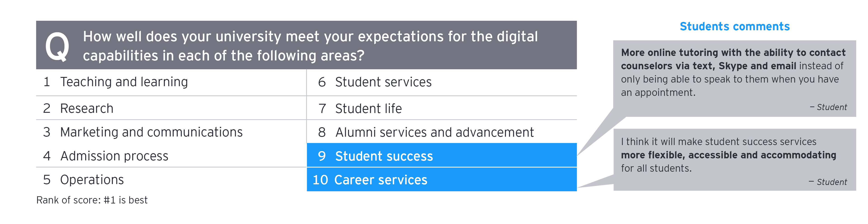Click the Students comments heading
Image resolution: width=868 pixels, height=224 pixels.
pos(735,27)
